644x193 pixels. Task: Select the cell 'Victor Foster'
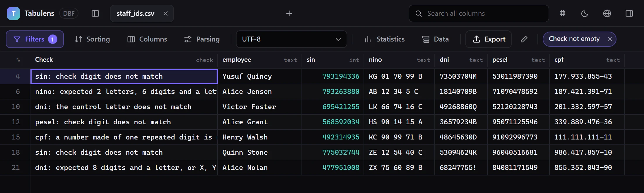(260, 107)
